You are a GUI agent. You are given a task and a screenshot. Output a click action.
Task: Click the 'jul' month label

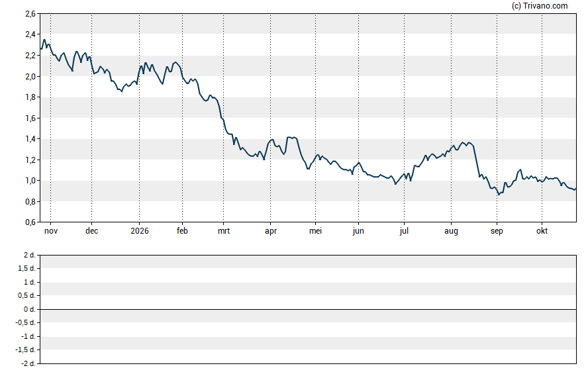404,231
